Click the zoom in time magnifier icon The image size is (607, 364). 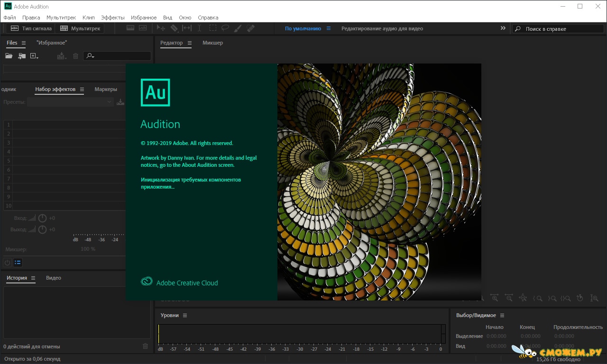495,298
